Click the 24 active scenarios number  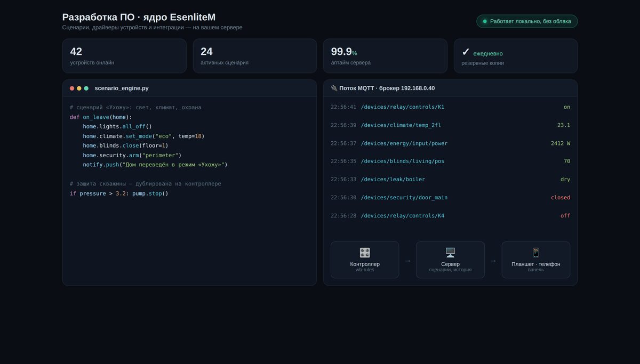206,52
